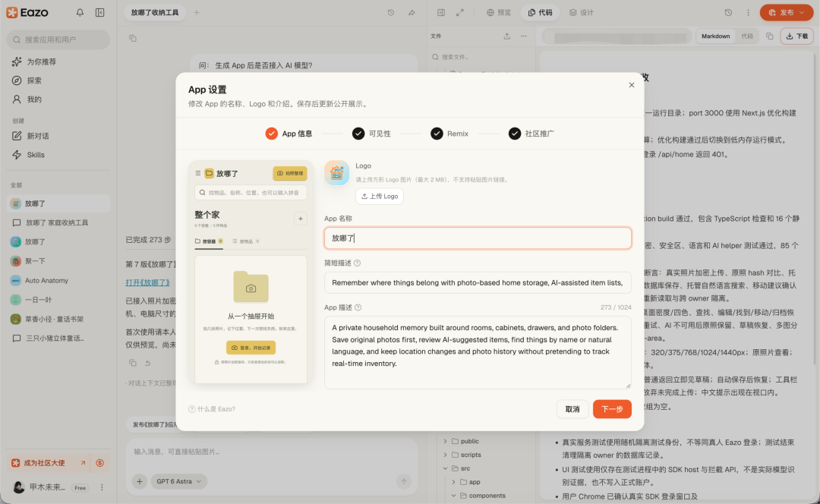Select the 可见性 step

(371, 134)
